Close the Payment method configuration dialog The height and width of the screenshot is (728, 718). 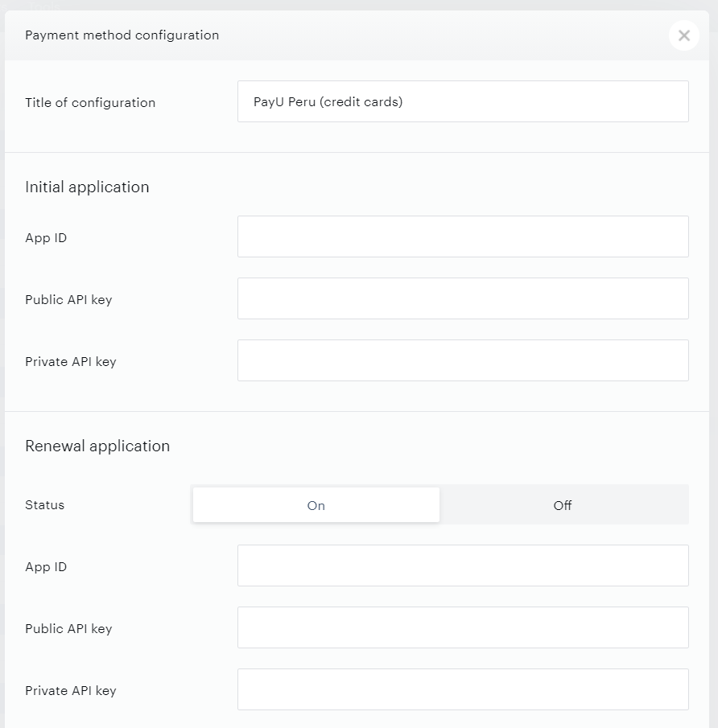(x=683, y=35)
